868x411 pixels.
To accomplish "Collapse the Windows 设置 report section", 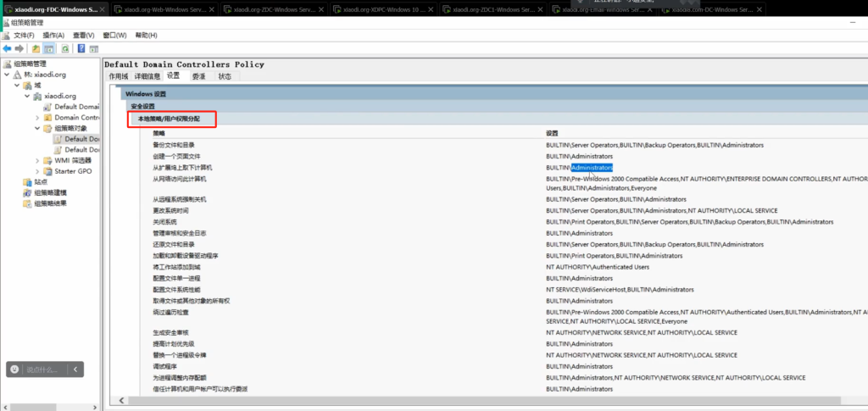I will 494,94.
